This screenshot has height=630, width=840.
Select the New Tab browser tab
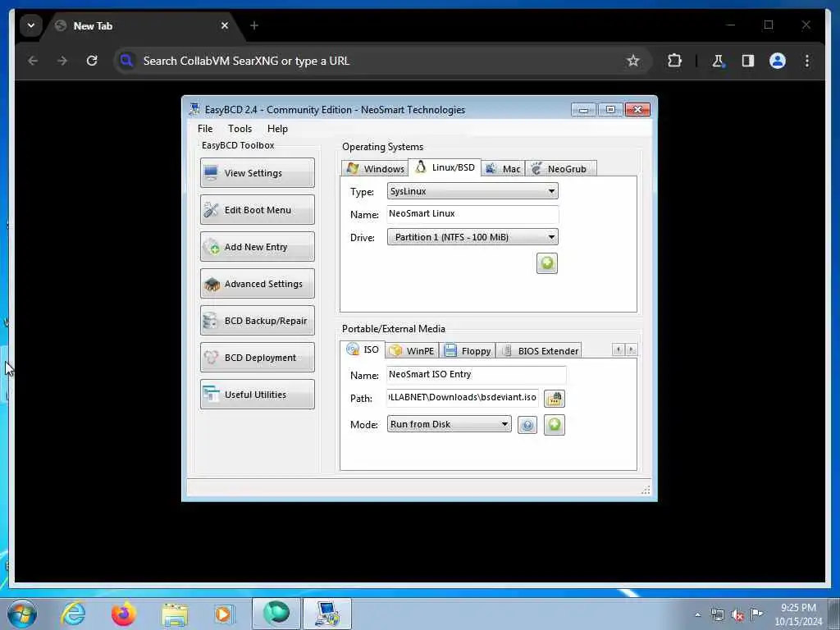tap(142, 25)
